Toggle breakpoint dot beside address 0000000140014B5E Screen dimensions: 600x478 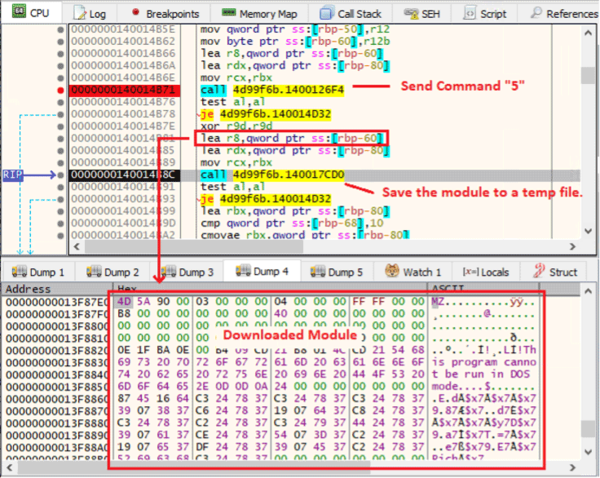pyautogui.click(x=60, y=30)
